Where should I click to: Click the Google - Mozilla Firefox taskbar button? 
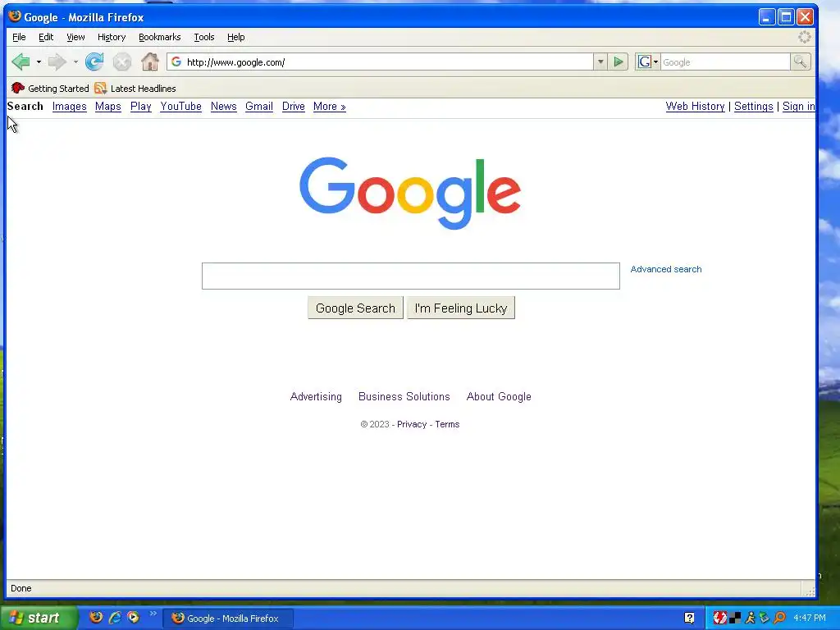coord(227,619)
